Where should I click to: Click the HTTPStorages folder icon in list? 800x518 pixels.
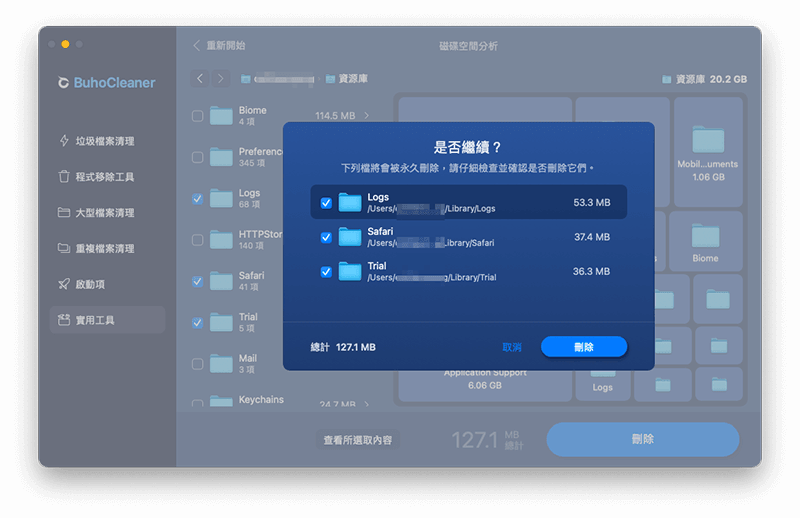(x=221, y=240)
